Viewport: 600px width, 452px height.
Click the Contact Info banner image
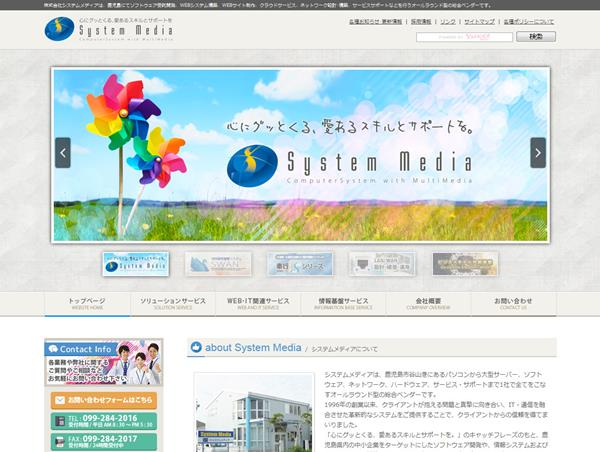104,362
